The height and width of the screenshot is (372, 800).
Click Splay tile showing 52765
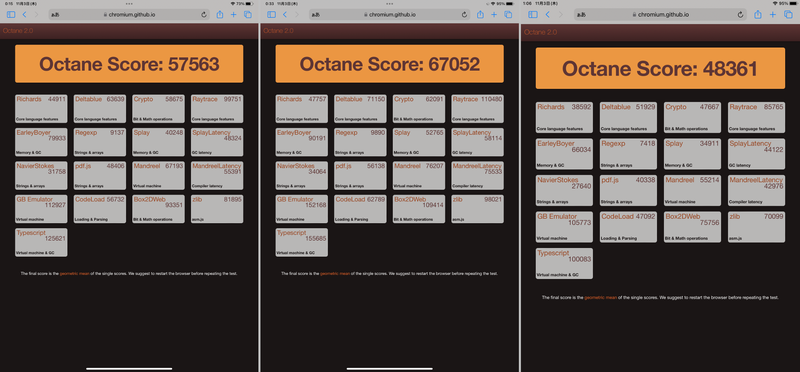point(419,142)
